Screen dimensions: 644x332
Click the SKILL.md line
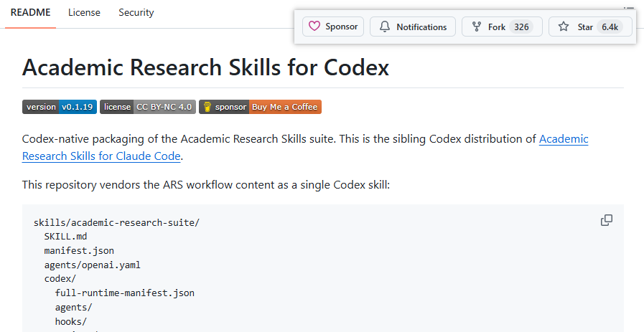pos(66,237)
